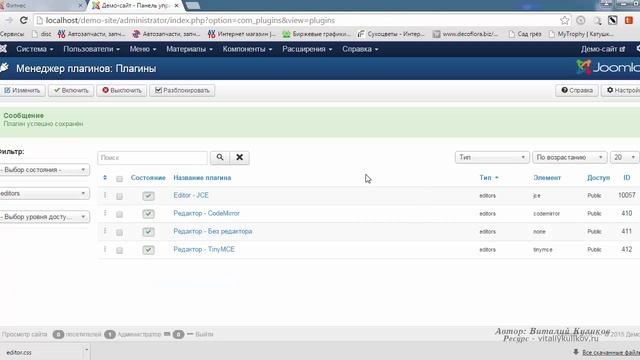640x360 pixels.
Task: Open the orange browser extension icon
Action: [629, 20]
